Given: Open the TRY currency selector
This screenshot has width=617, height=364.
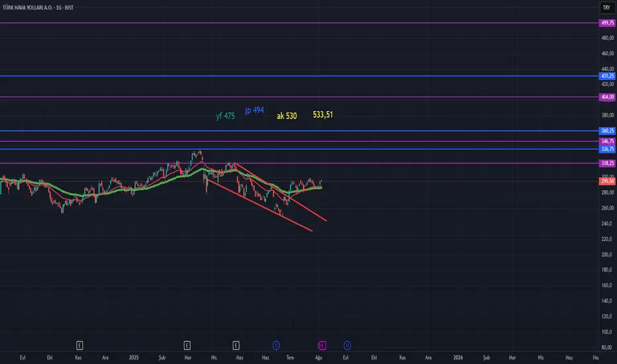Looking at the screenshot, I should (x=606, y=7).
